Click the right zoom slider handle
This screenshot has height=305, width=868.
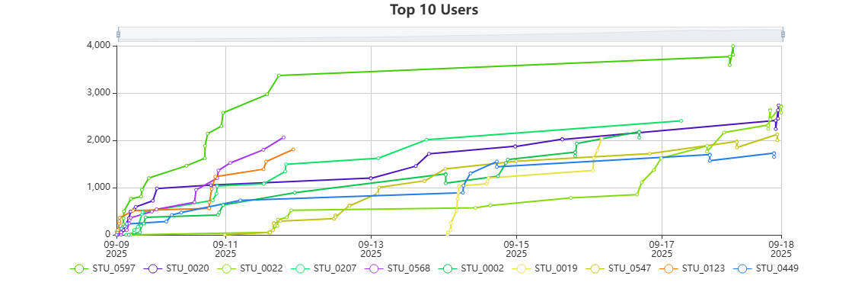783,34
